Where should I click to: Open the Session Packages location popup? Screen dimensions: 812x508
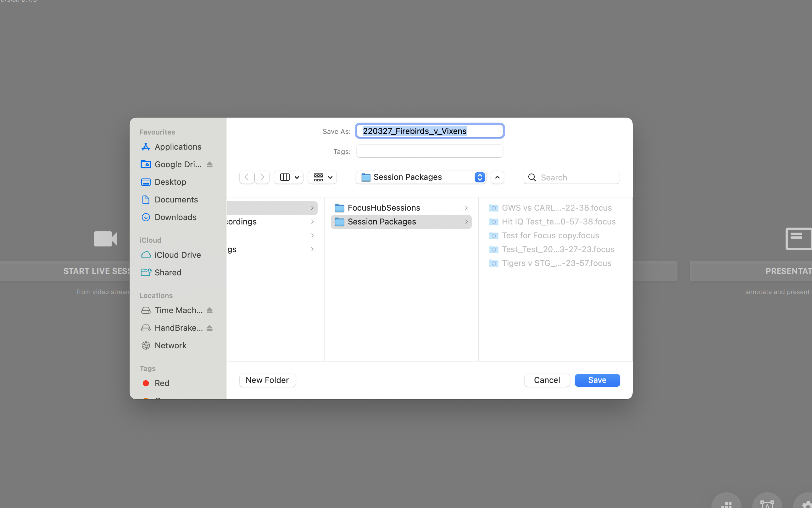pos(421,177)
